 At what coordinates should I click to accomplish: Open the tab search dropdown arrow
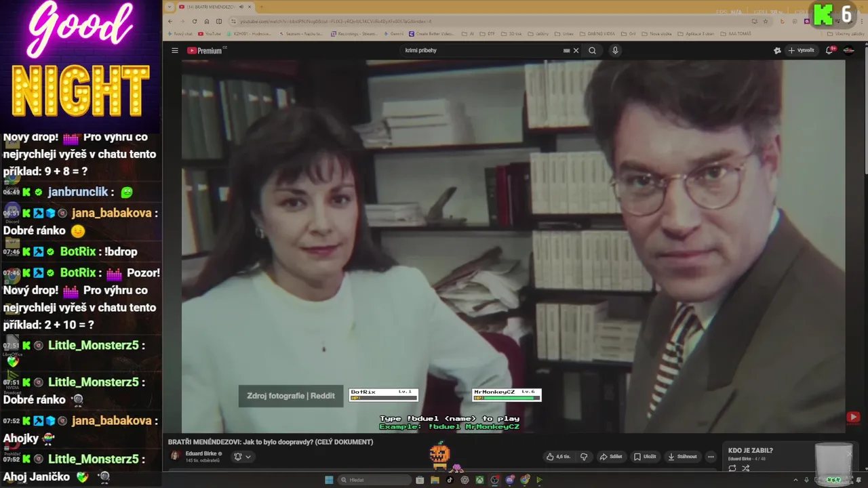[170, 7]
